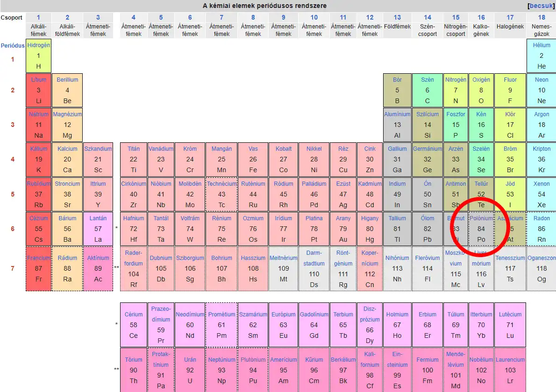Click the Dubnium element link

coord(161,258)
